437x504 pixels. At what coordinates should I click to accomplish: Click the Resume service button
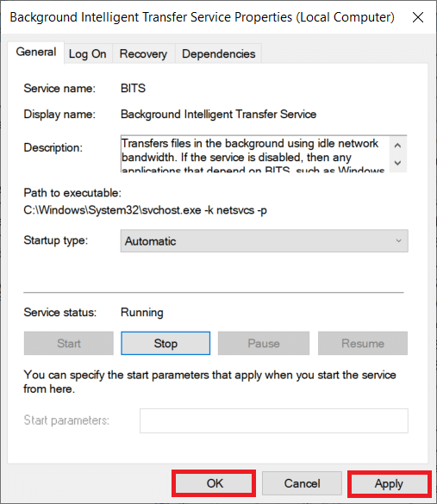(x=363, y=343)
